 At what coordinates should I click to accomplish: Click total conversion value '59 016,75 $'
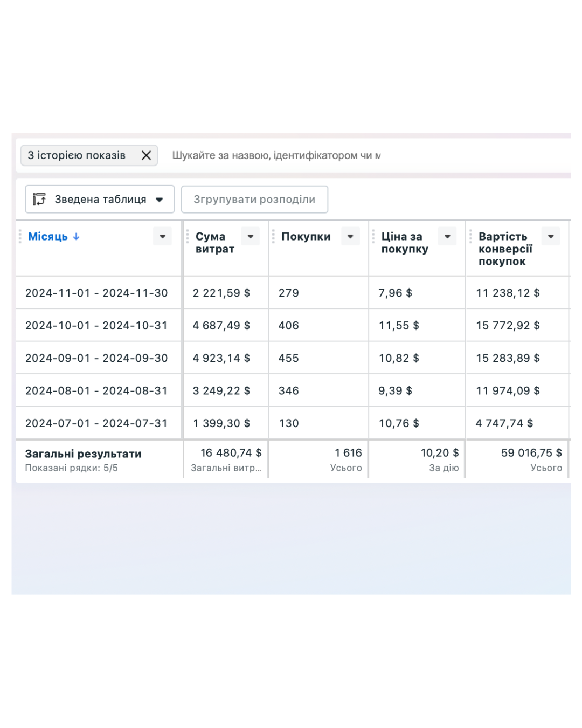(531, 453)
